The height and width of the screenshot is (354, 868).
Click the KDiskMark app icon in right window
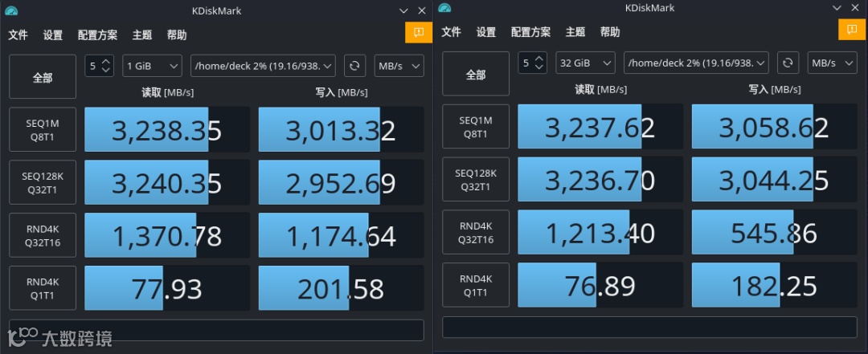point(444,8)
